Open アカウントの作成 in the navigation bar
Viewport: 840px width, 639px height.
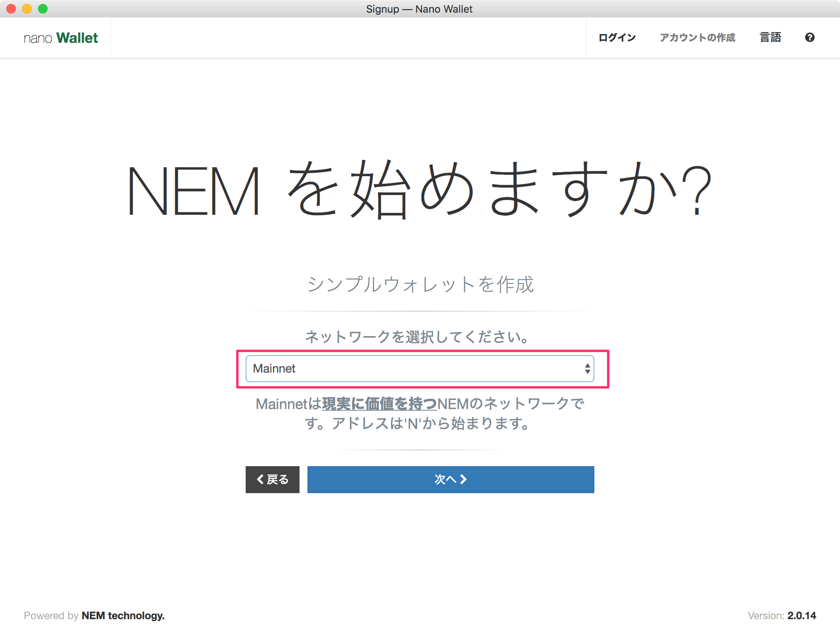(x=697, y=38)
